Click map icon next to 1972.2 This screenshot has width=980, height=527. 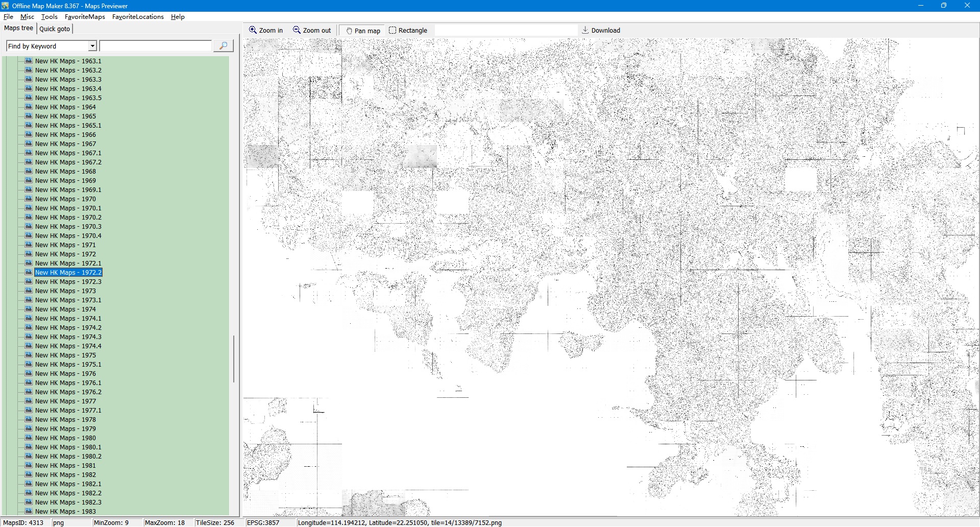29,272
